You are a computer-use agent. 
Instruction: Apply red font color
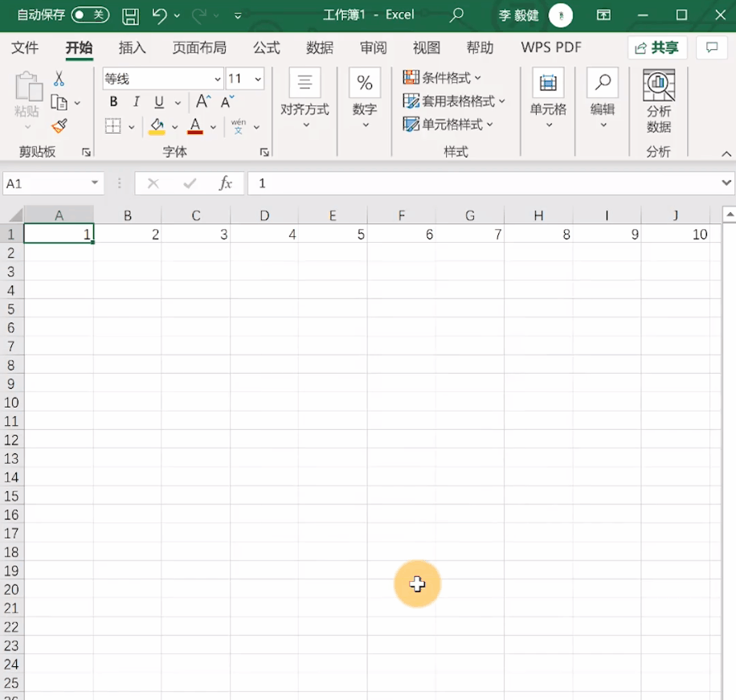(195, 126)
